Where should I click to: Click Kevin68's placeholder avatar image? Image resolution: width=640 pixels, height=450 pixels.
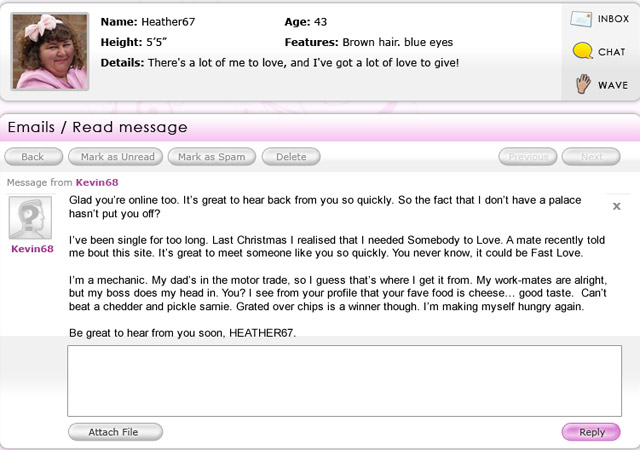pyautogui.click(x=32, y=216)
